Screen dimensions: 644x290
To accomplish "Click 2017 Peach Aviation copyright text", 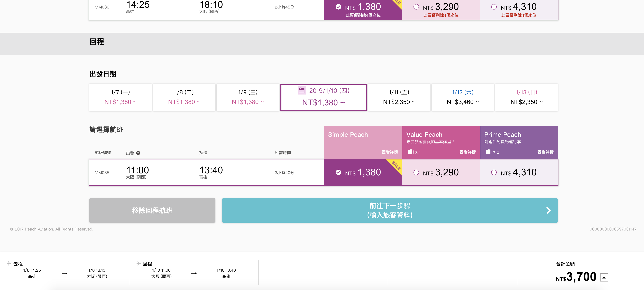I will click(x=51, y=229).
